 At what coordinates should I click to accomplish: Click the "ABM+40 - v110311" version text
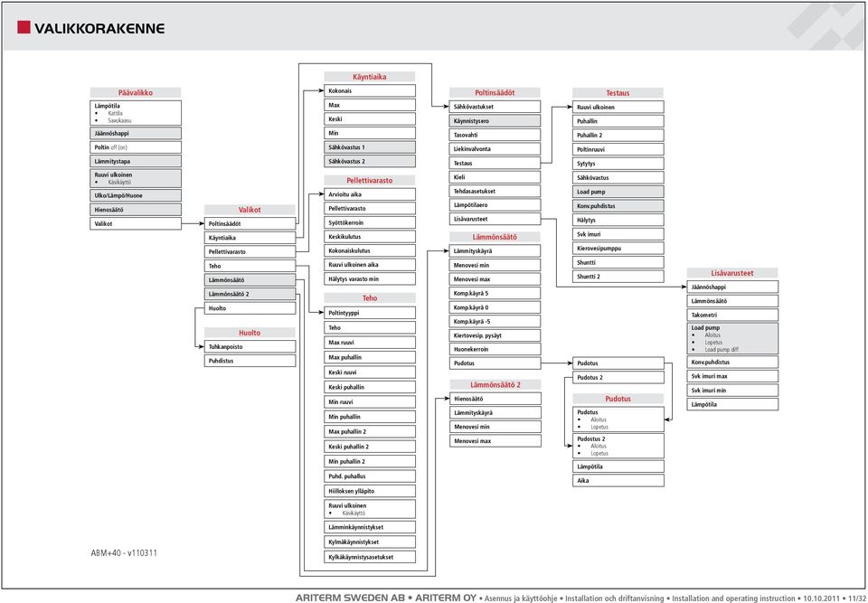point(124,552)
